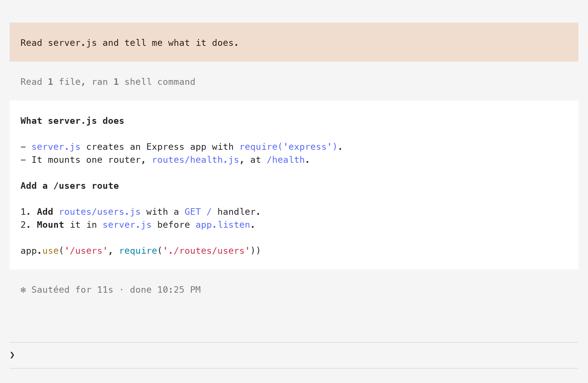Click the 'done 10:25 PM' timestamp
This screenshot has height=383, width=588.
tap(165, 290)
